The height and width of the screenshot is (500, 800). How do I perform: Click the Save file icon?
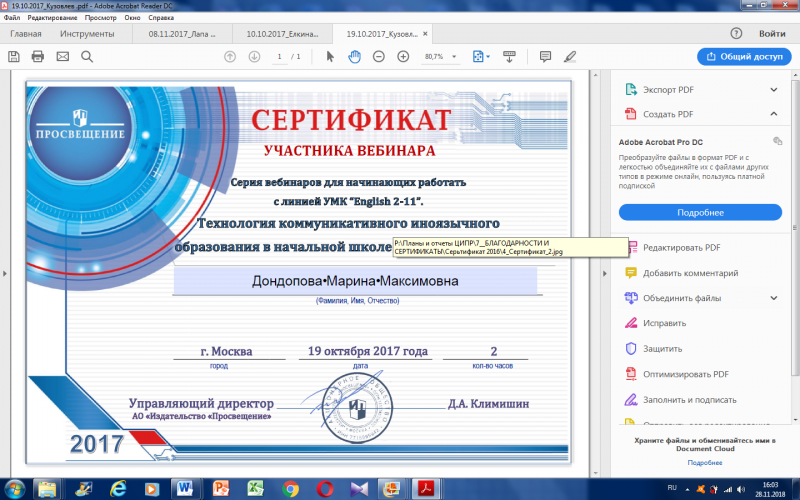click(x=14, y=57)
